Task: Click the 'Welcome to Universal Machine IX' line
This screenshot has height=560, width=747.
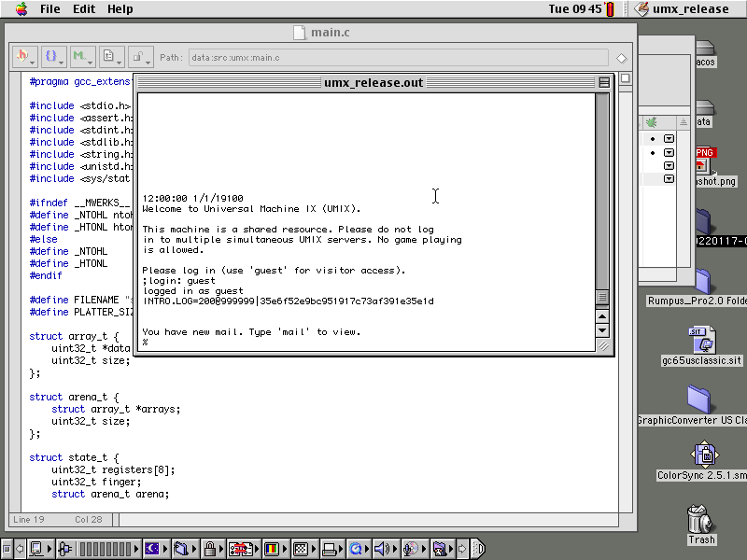Action: [251, 208]
